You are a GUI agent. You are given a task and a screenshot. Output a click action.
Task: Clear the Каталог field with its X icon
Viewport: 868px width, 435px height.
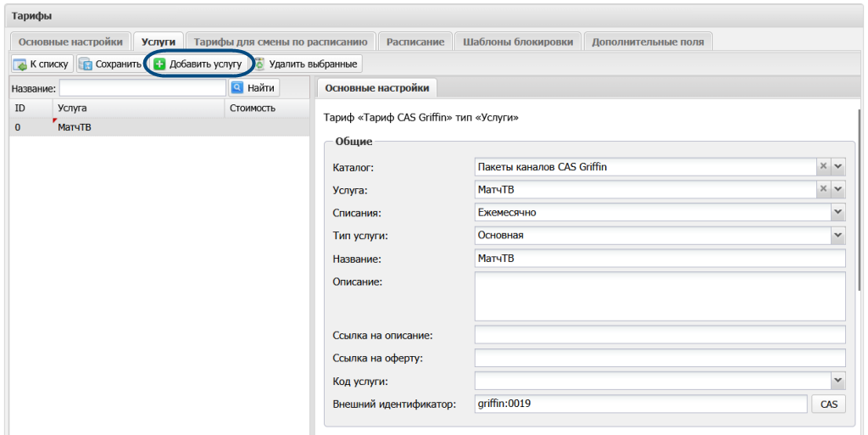point(823,166)
